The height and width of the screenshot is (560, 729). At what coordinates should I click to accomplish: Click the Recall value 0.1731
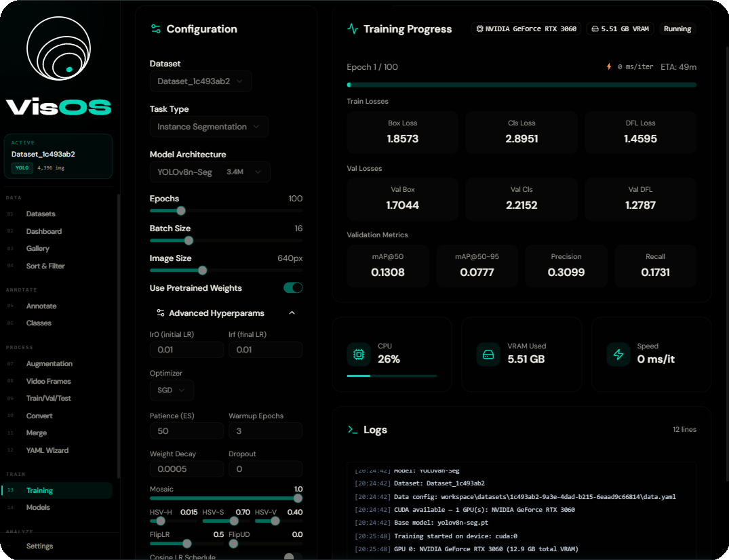click(656, 273)
